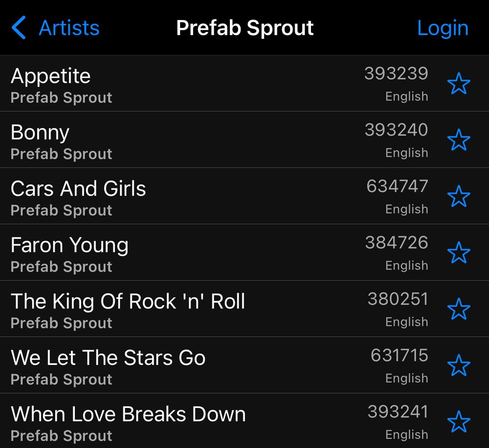Image resolution: width=489 pixels, height=448 pixels.
Task: Open the Faron Young song entry
Action: pos(196,253)
